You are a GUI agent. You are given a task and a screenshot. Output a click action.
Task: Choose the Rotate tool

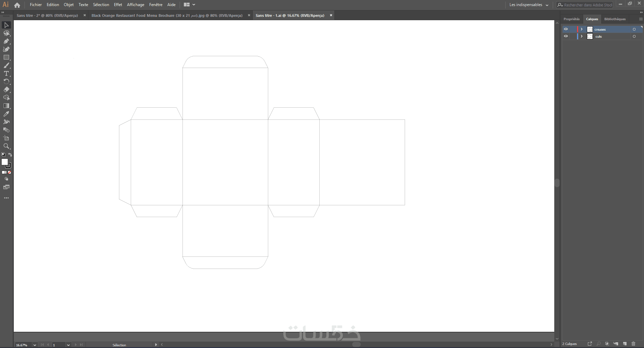click(6, 82)
